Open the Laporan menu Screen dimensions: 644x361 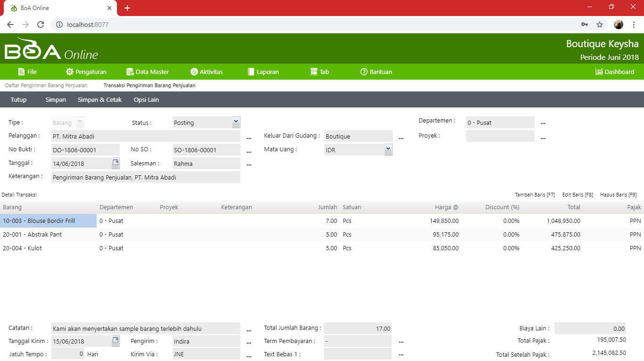point(263,72)
